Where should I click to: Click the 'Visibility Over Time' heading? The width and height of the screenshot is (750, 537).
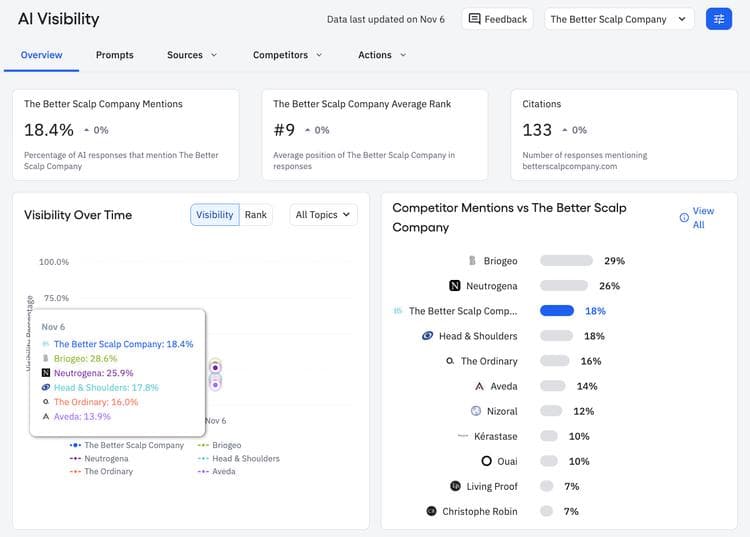[x=78, y=215]
